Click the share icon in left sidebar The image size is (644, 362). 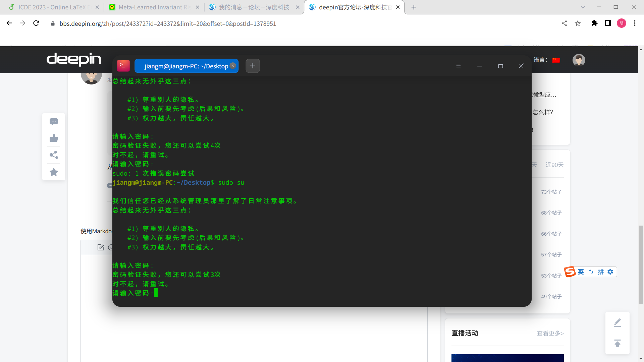tap(54, 155)
